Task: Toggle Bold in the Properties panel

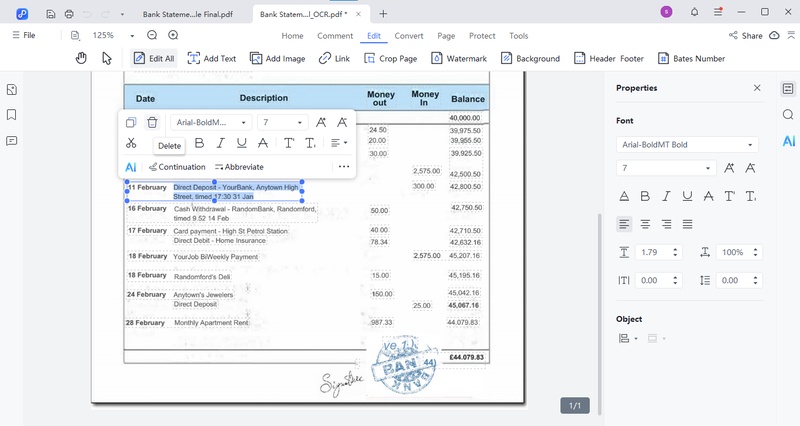Action: tap(645, 196)
